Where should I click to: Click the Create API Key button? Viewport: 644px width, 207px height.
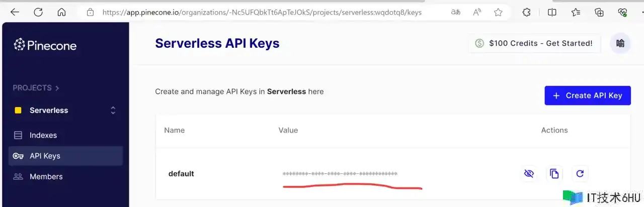tap(587, 95)
